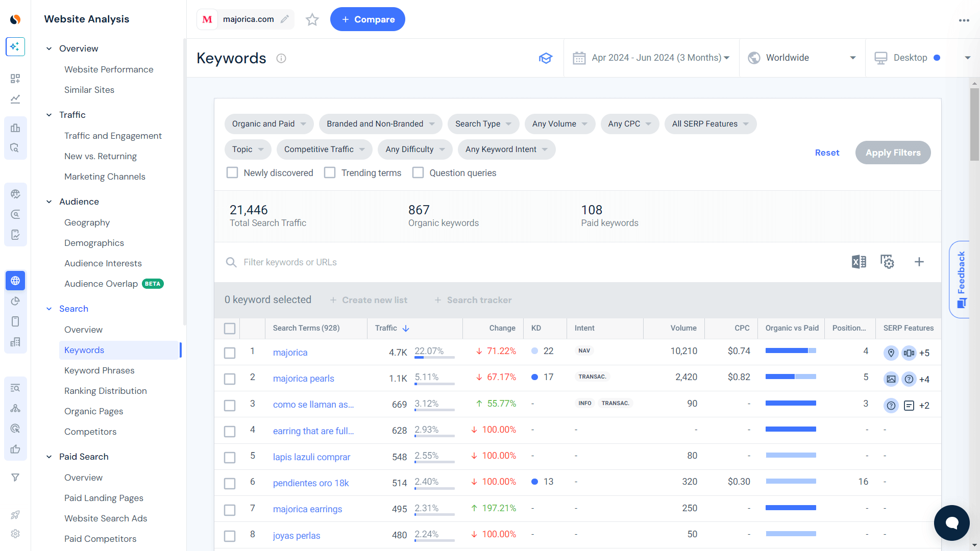Open the Worldwide country dropdown
This screenshot has width=980, height=551.
click(x=802, y=58)
